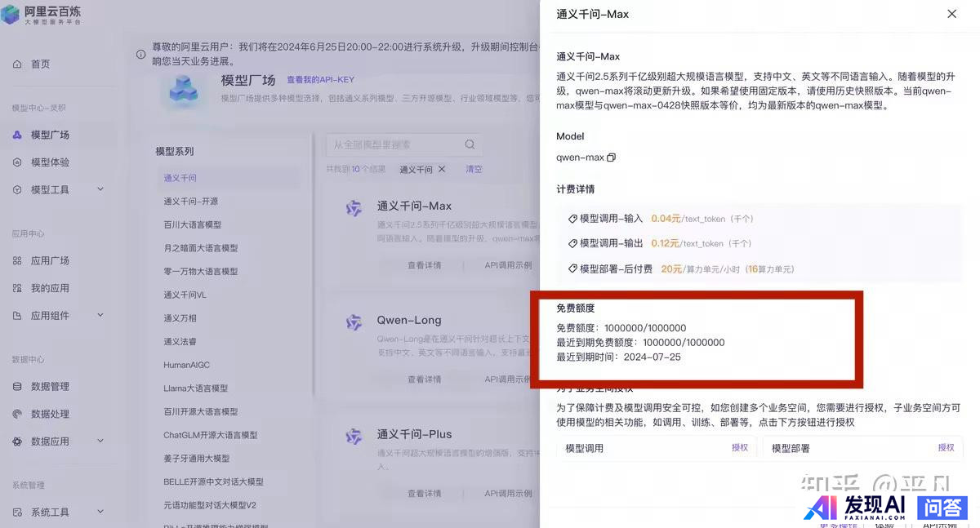The image size is (980, 528).
Task: Open 查看我的API-KEY link
Action: point(320,80)
